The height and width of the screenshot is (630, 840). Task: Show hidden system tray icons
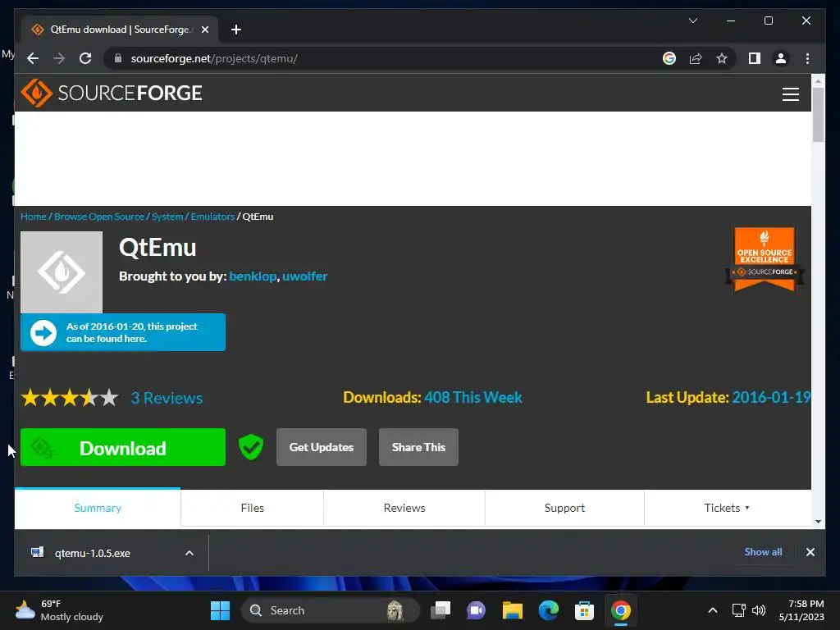coord(713,610)
